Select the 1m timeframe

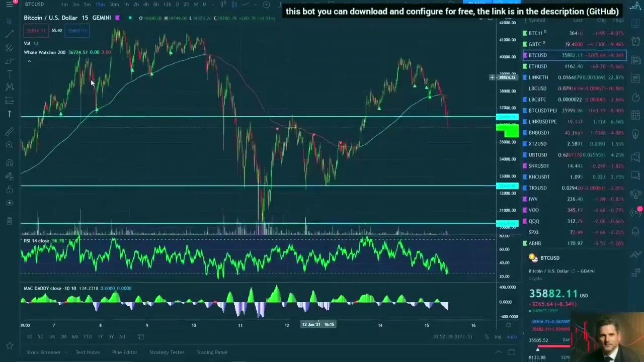(64, 5)
